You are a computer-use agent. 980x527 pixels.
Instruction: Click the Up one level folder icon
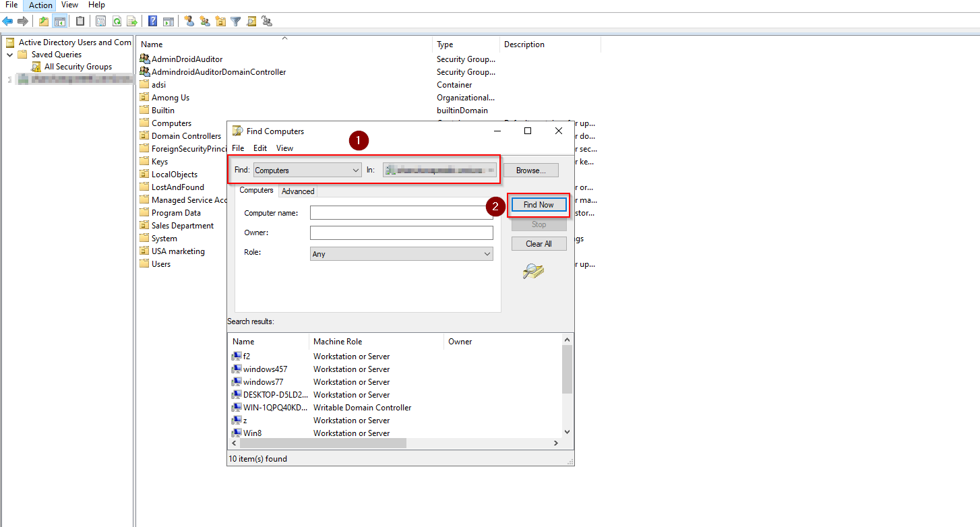(x=44, y=21)
